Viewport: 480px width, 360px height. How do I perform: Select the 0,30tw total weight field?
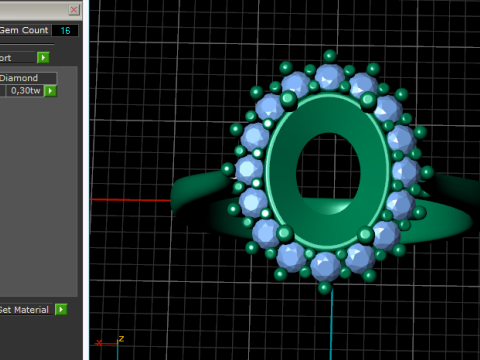25,91
